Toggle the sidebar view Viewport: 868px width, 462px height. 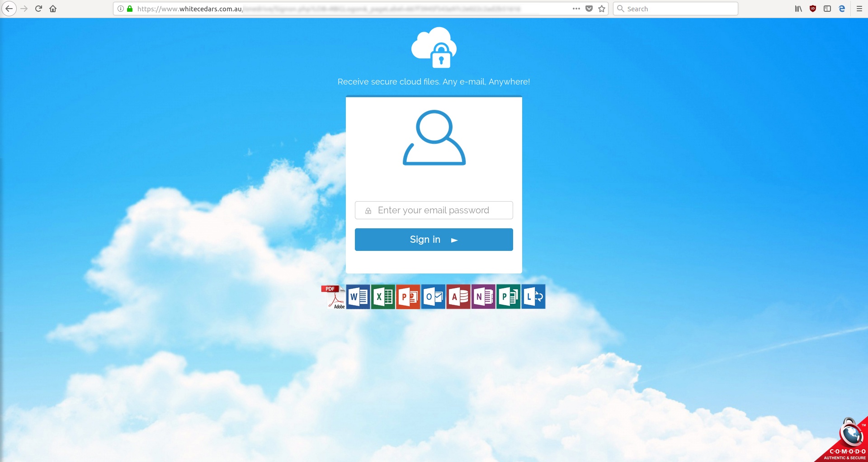[x=827, y=9]
